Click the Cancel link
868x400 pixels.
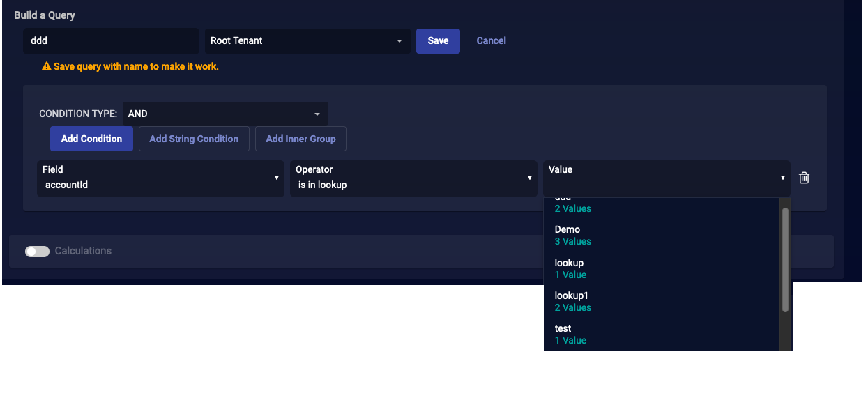491,41
